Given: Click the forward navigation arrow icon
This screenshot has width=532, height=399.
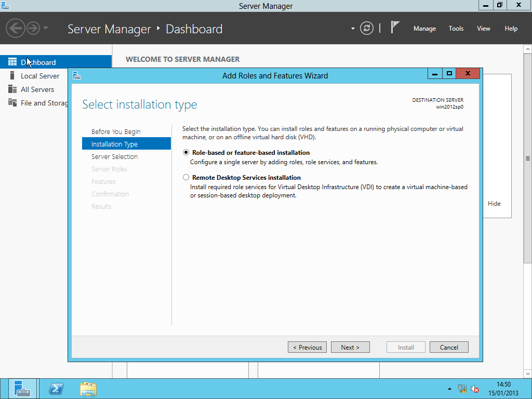Looking at the screenshot, I should click(33, 28).
